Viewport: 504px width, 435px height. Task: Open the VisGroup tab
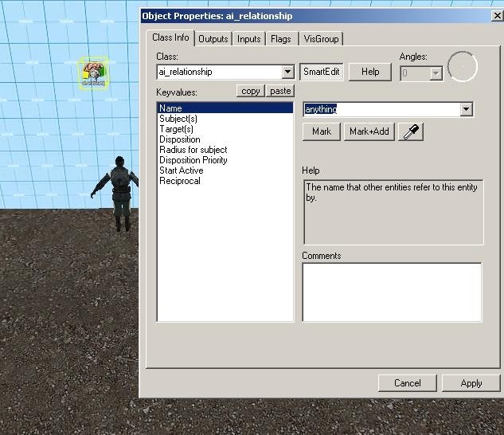click(x=321, y=39)
